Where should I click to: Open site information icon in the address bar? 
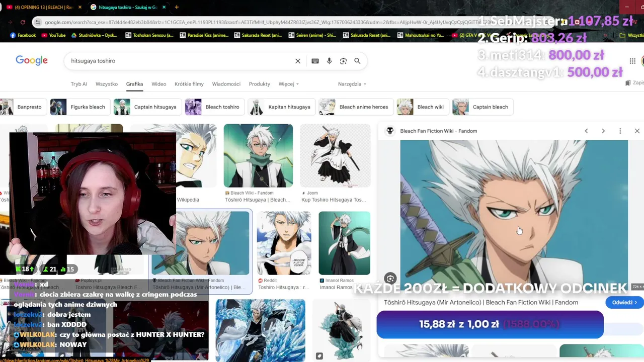coord(37,22)
